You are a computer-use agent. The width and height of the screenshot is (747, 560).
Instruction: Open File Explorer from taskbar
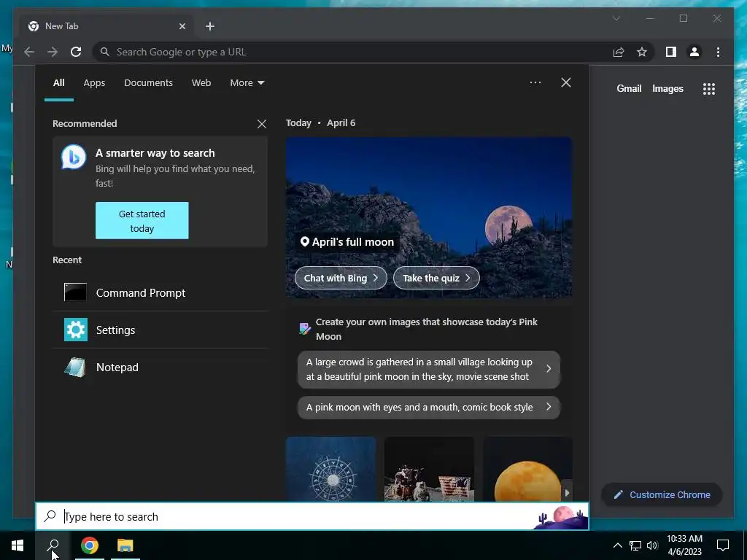coord(125,545)
